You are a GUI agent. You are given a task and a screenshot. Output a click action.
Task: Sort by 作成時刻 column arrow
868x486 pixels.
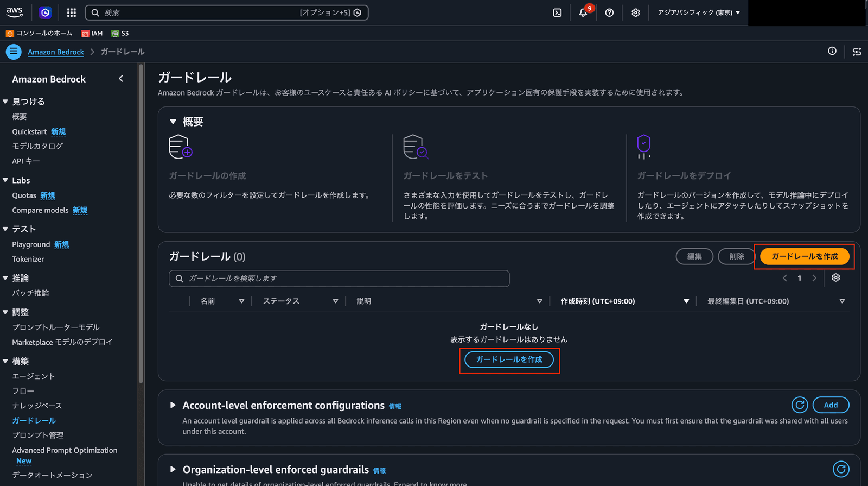coord(686,301)
